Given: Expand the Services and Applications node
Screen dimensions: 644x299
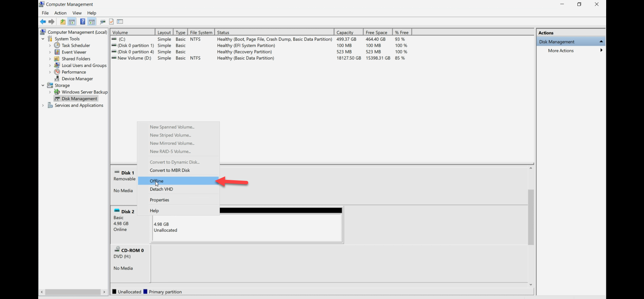Looking at the screenshot, I should [43, 105].
